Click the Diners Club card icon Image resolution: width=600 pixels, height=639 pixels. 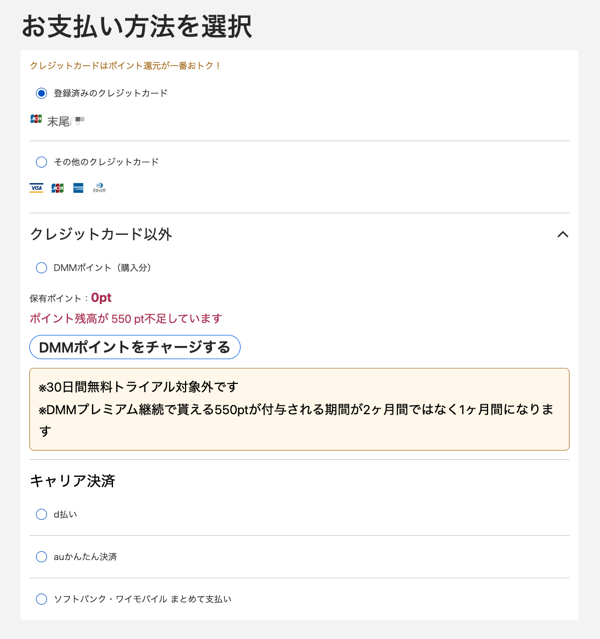pyautogui.click(x=99, y=187)
